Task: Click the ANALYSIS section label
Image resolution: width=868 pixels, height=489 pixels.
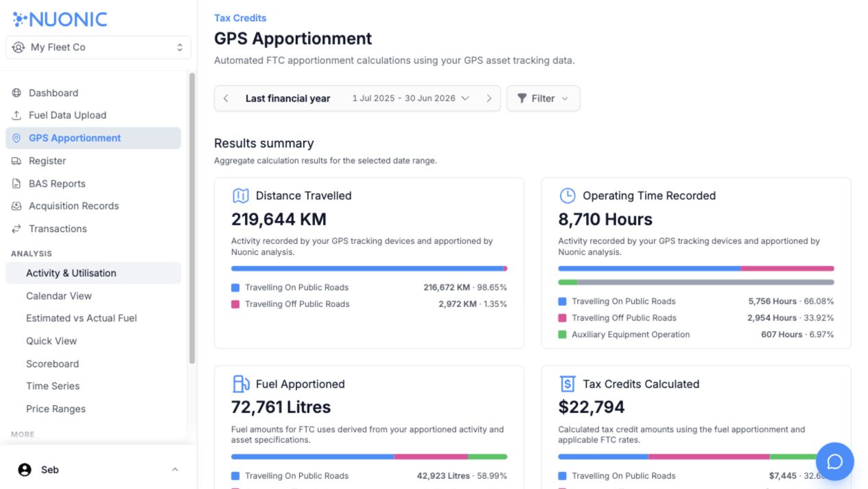Action: click(x=32, y=253)
